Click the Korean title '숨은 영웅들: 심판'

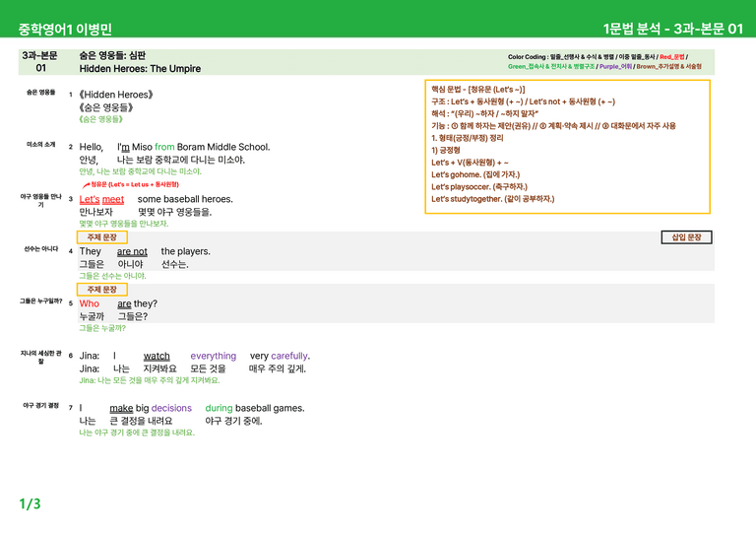(x=112, y=55)
